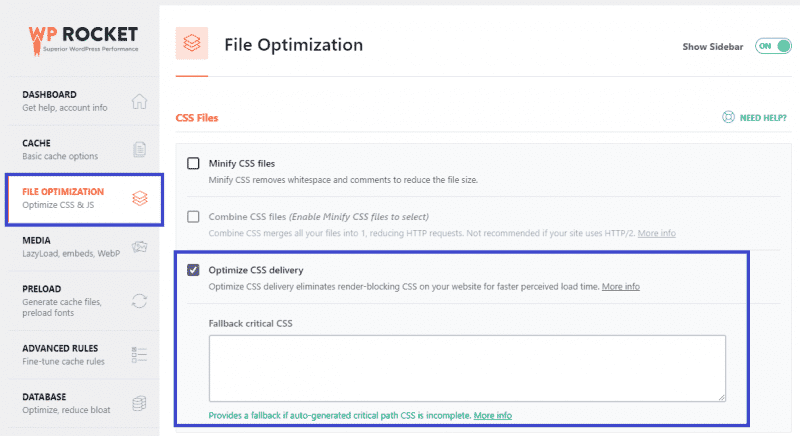
Task: Open More info link for Combine CSS
Action: tap(656, 233)
